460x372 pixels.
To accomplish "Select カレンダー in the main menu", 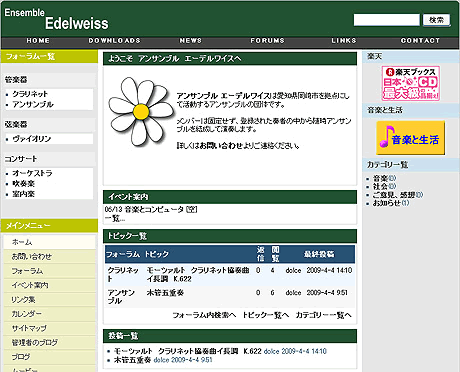I will (x=50, y=314).
